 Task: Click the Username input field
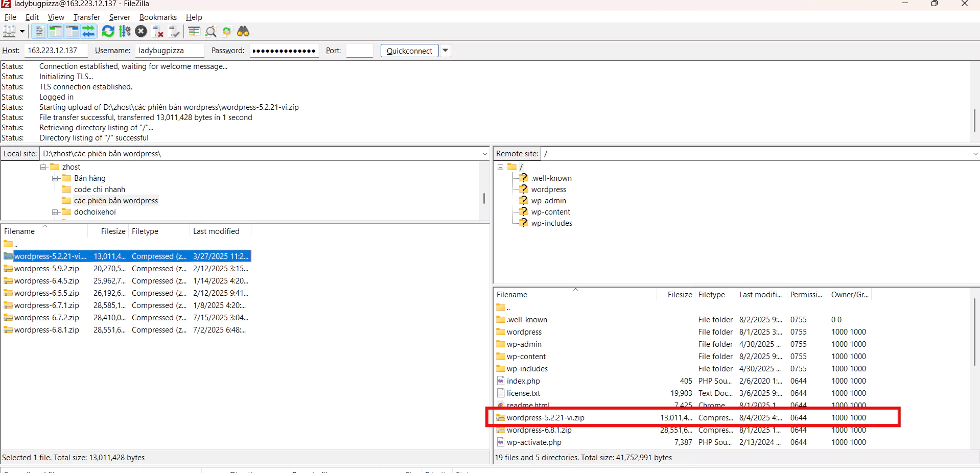click(169, 51)
